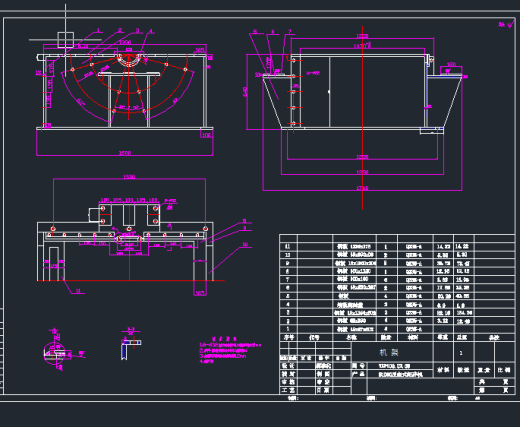This screenshot has width=520, height=427.
Task: Pick the 机架 title text in the title block
Action: [389, 352]
